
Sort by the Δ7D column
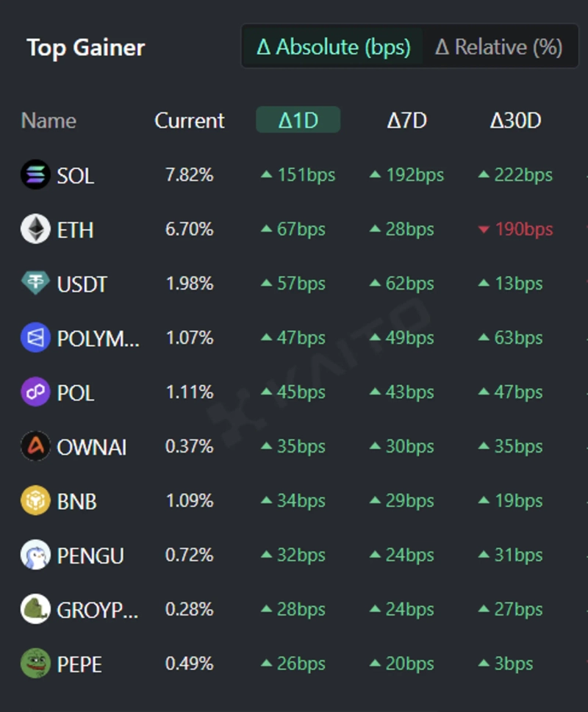click(406, 121)
